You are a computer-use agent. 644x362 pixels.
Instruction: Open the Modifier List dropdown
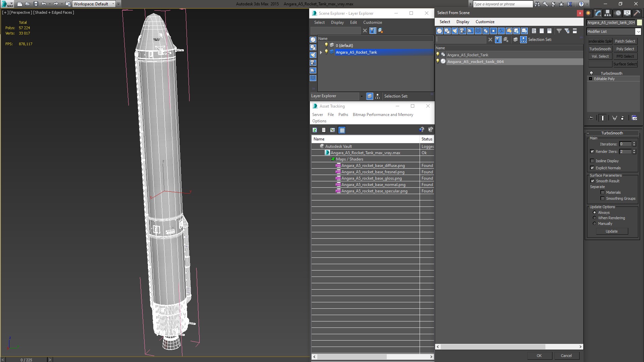[x=638, y=32]
